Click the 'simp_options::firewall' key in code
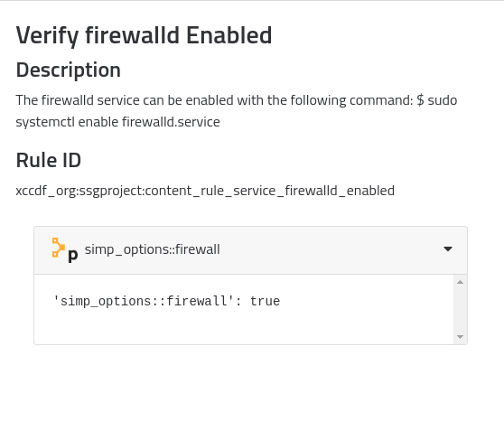The image size is (504, 431). coord(144,302)
